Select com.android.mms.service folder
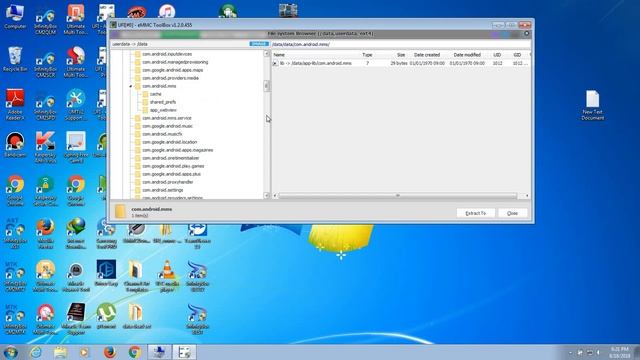 click(x=167, y=118)
